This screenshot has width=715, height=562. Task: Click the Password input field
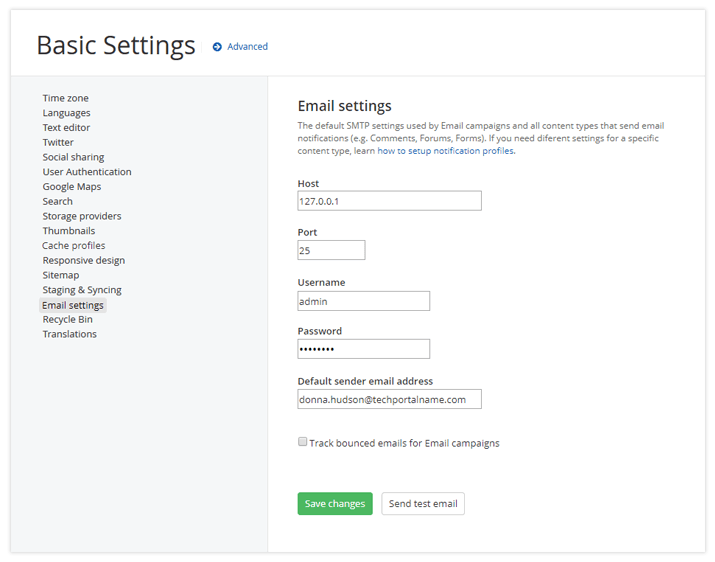coord(363,349)
